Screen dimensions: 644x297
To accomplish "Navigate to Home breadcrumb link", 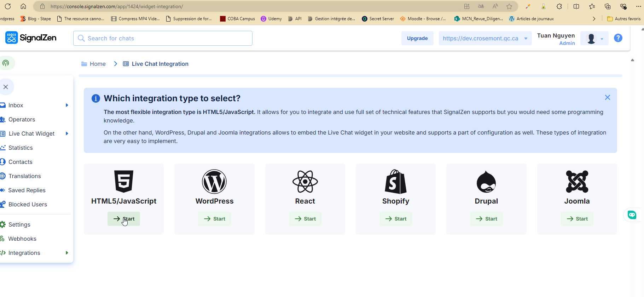I will (98, 64).
